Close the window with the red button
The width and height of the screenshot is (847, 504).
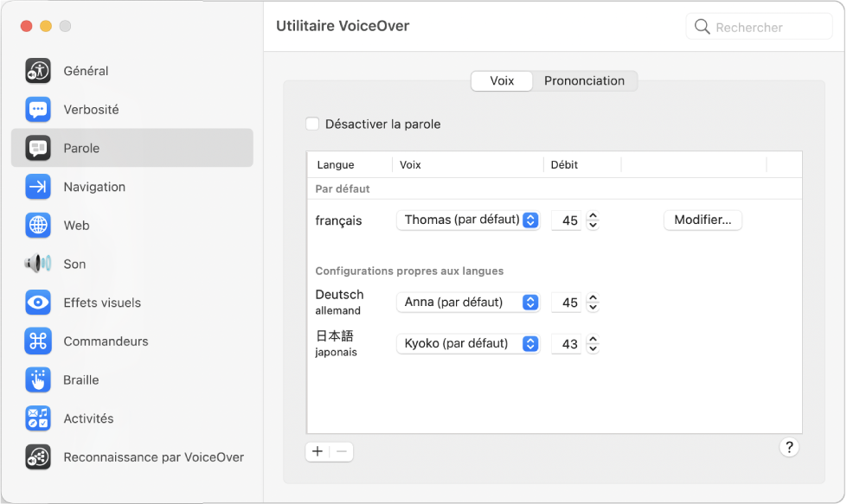point(27,26)
